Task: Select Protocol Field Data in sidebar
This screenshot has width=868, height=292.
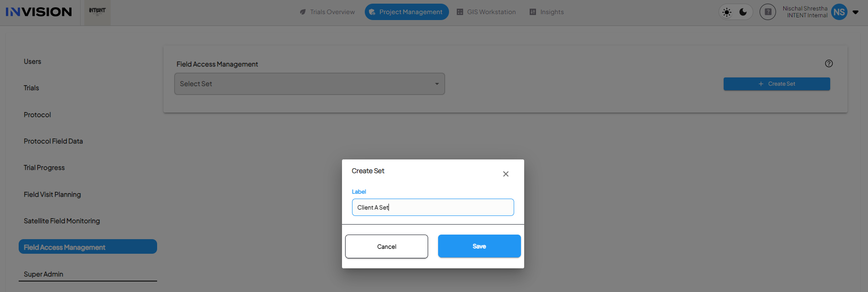Action: coord(53,141)
